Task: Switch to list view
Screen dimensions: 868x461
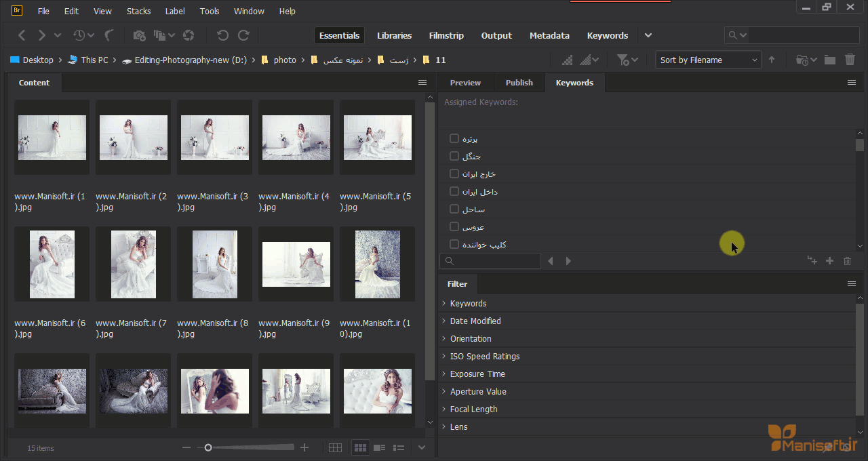Action: 399,447
